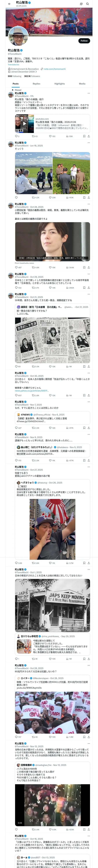The image size is (98, 868).
Task: Bookmark the pinned post
Action: click(x=84, y=136)
